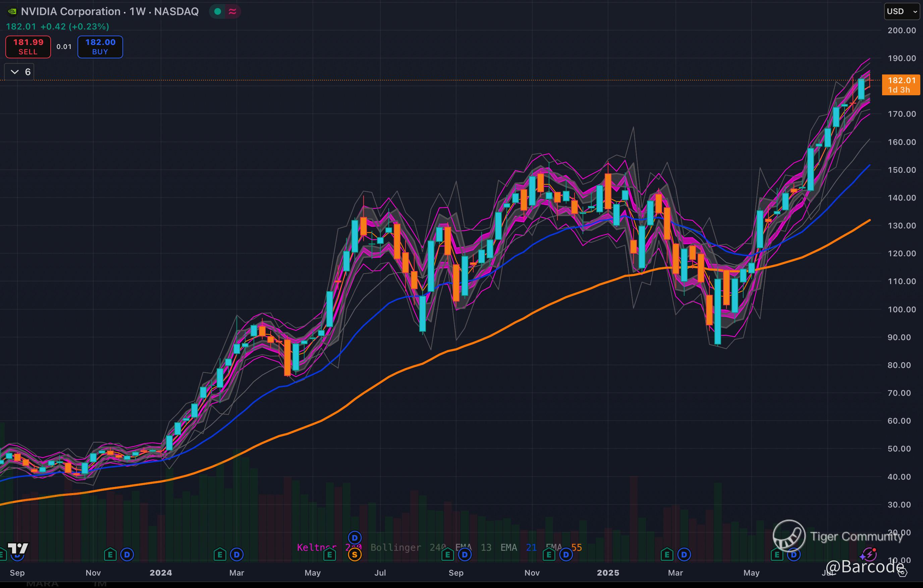This screenshot has width=923, height=588.
Task: Click the orange stock split S marker
Action: coord(355,554)
